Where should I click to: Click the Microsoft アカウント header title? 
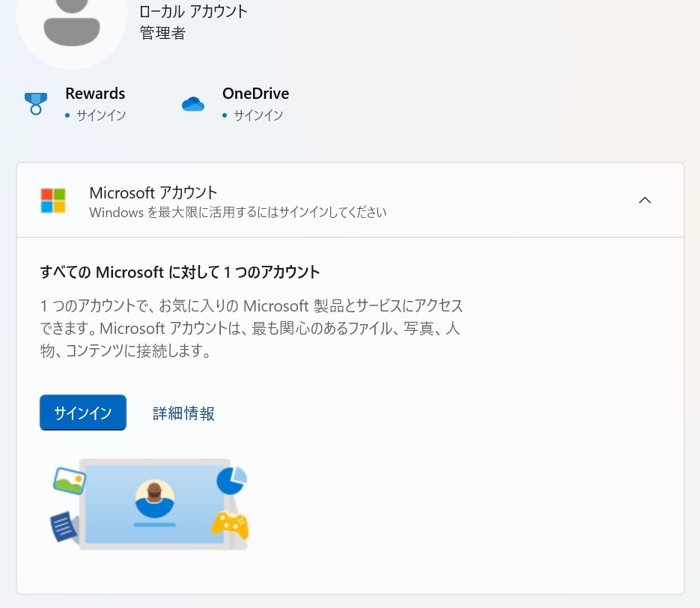[153, 192]
